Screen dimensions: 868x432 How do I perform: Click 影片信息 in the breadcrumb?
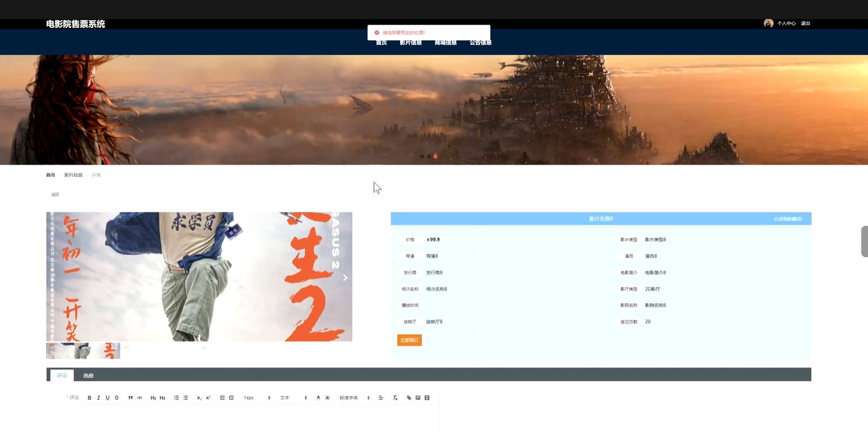click(x=73, y=175)
